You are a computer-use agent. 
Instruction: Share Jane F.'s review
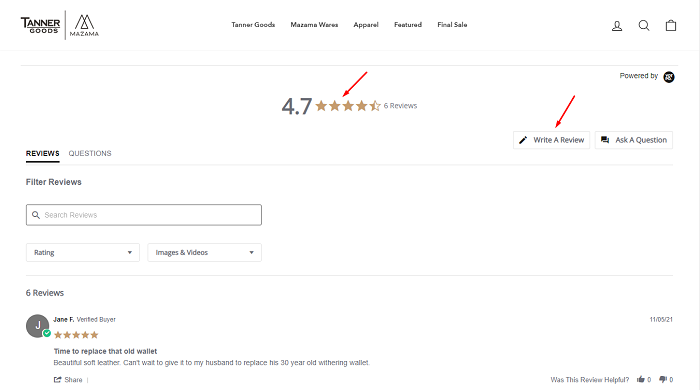tap(68, 380)
